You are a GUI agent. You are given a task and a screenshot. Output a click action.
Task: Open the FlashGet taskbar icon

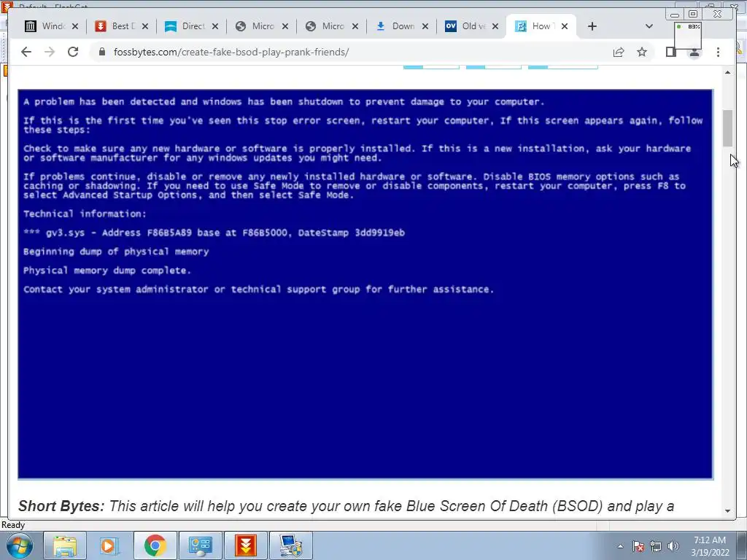[246, 545]
